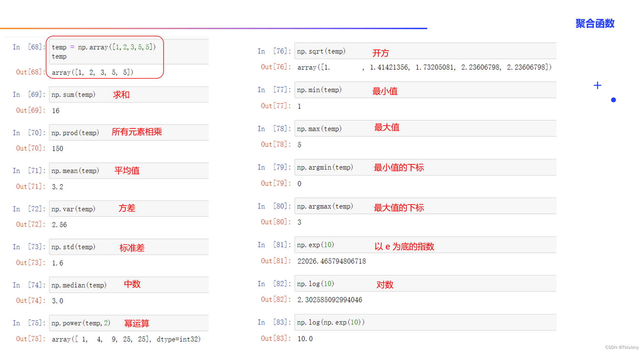This screenshot has height=353, width=644.
Task: Click the red annotation 最小值 beside np.min(temp)
Action: (385, 91)
